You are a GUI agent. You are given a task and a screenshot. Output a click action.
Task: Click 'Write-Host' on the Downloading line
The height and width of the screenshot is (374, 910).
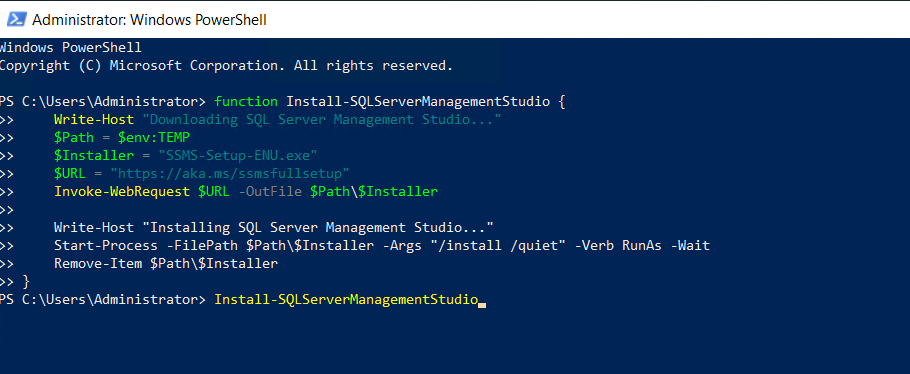94,120
